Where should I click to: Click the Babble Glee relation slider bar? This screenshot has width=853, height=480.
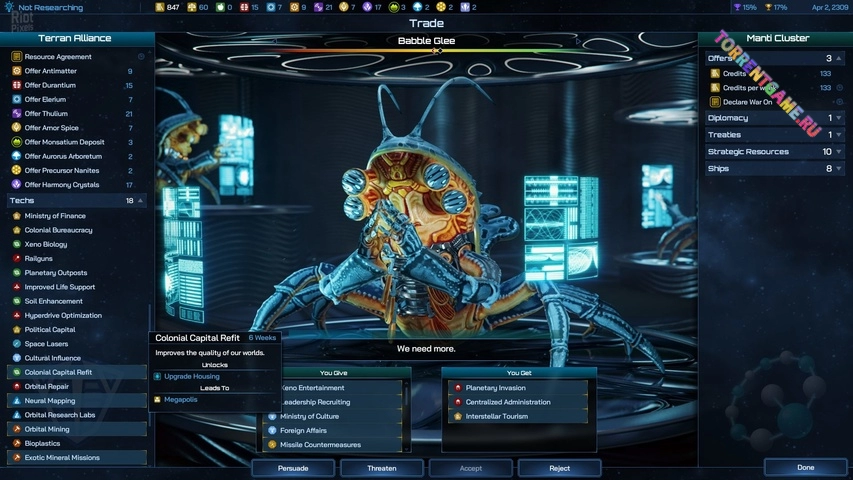[436, 51]
